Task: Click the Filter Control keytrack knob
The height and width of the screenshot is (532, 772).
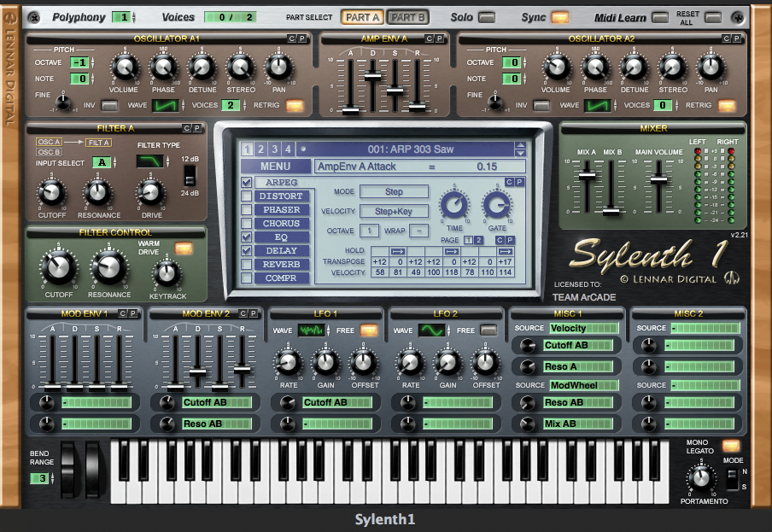Action: pos(167,273)
